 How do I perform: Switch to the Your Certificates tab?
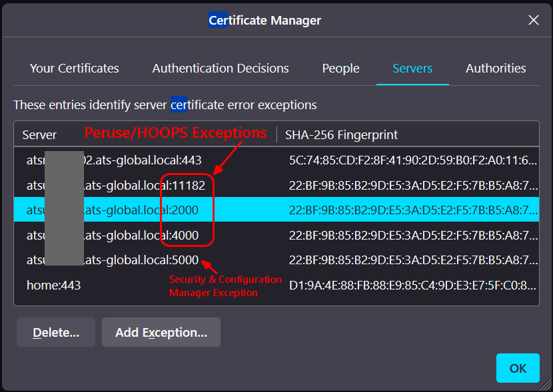[75, 69]
